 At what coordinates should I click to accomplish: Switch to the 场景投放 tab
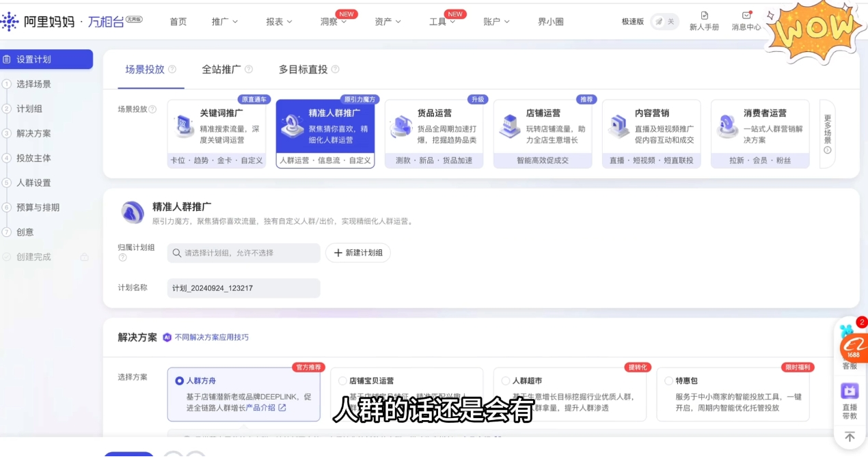(x=145, y=69)
